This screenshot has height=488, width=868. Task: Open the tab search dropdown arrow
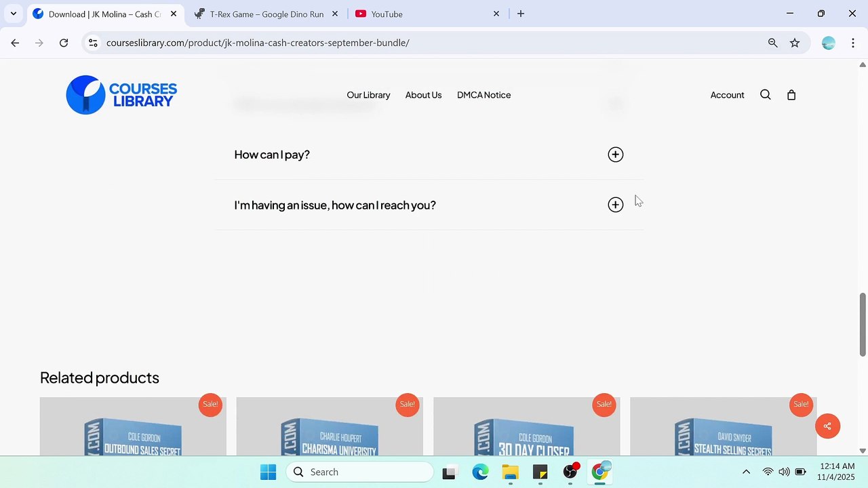14,14
